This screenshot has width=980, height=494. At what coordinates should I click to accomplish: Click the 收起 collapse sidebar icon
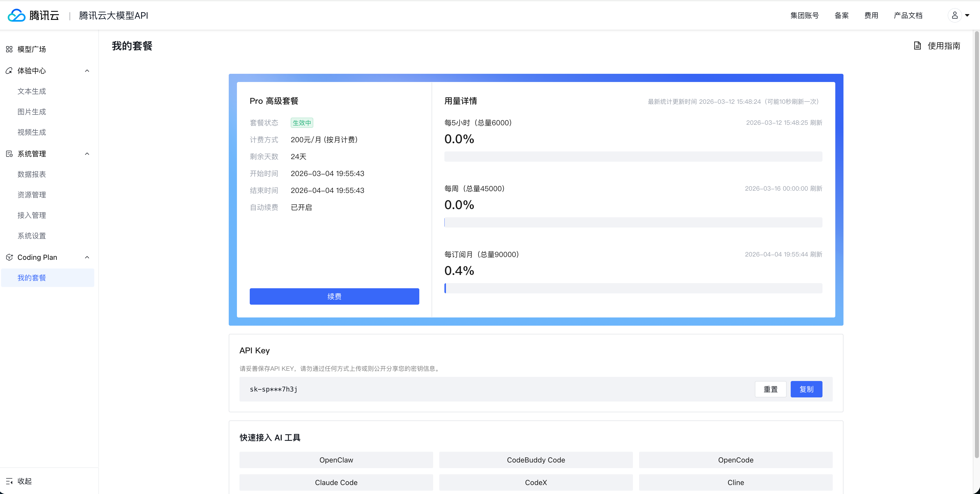click(x=9, y=481)
